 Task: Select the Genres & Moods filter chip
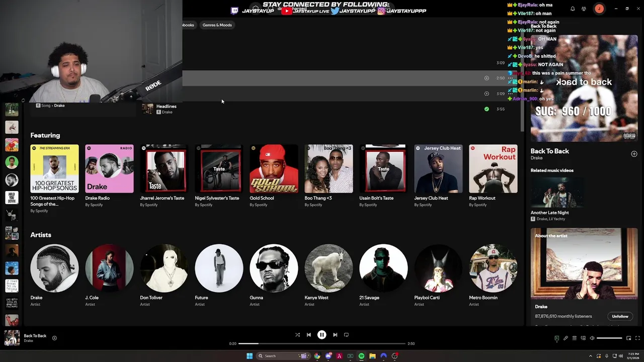pyautogui.click(x=217, y=25)
